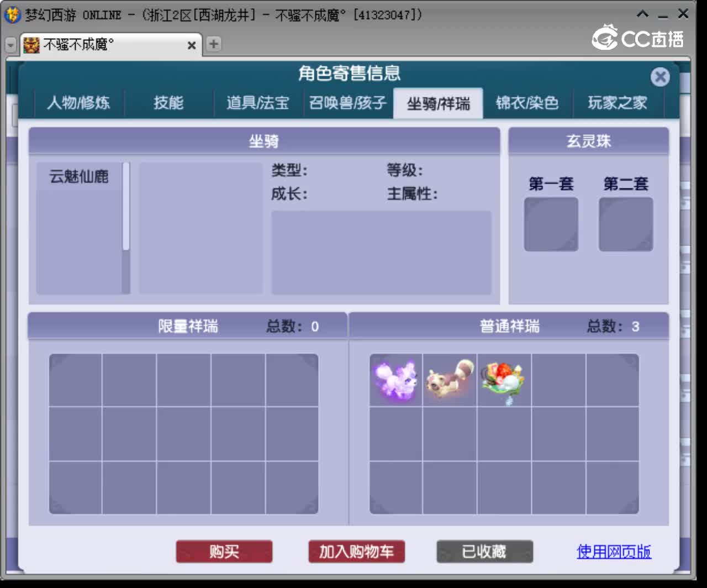The width and height of the screenshot is (707, 588).
Task: Open the 玩家之家 tab
Action: click(618, 103)
